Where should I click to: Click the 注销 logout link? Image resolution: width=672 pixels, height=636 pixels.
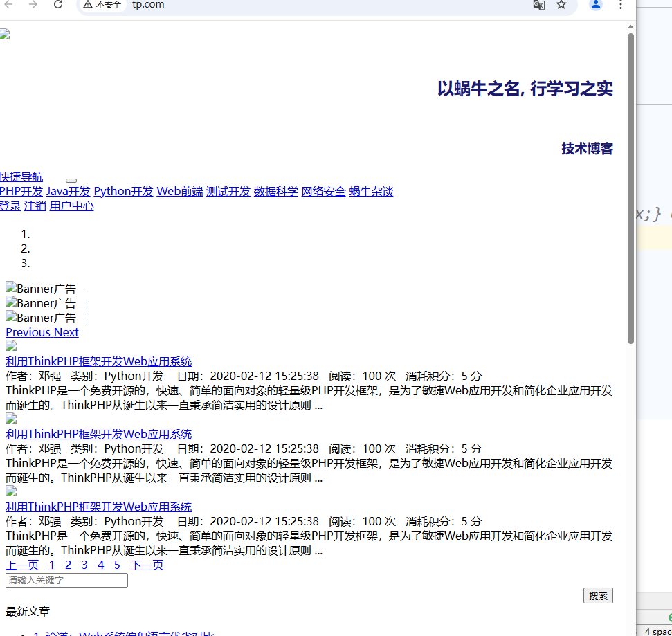(x=35, y=206)
